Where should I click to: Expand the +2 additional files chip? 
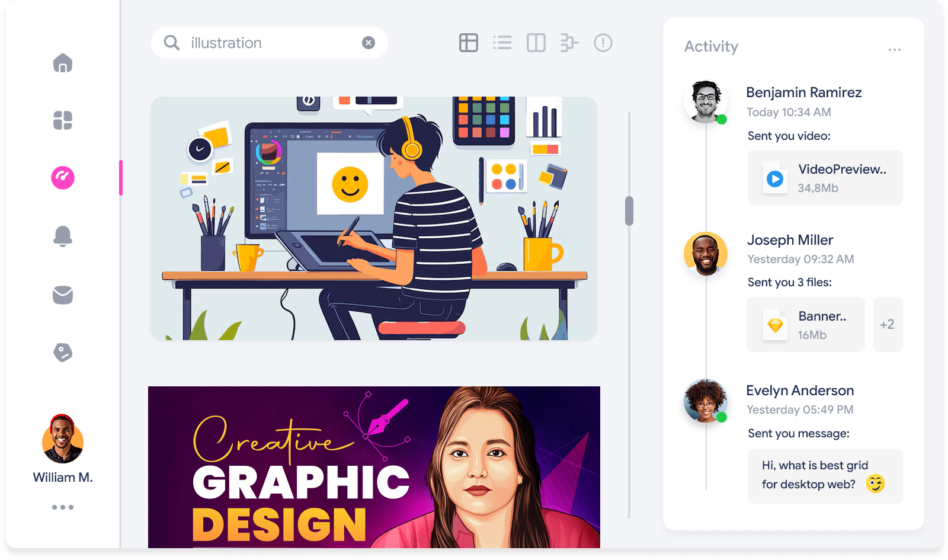pos(887,324)
